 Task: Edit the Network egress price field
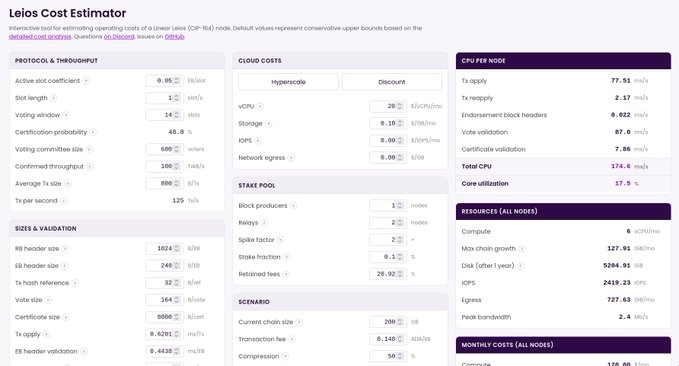[388, 158]
